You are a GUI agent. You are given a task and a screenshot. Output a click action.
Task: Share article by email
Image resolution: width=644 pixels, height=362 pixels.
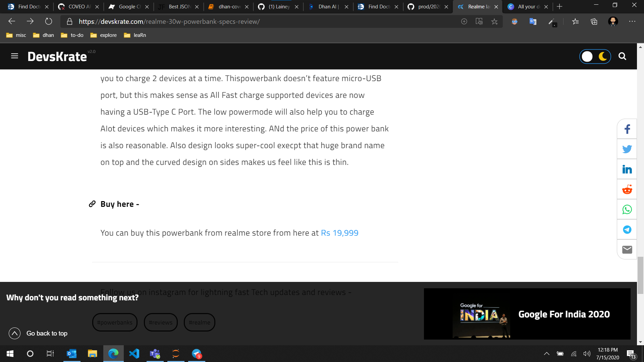click(627, 250)
